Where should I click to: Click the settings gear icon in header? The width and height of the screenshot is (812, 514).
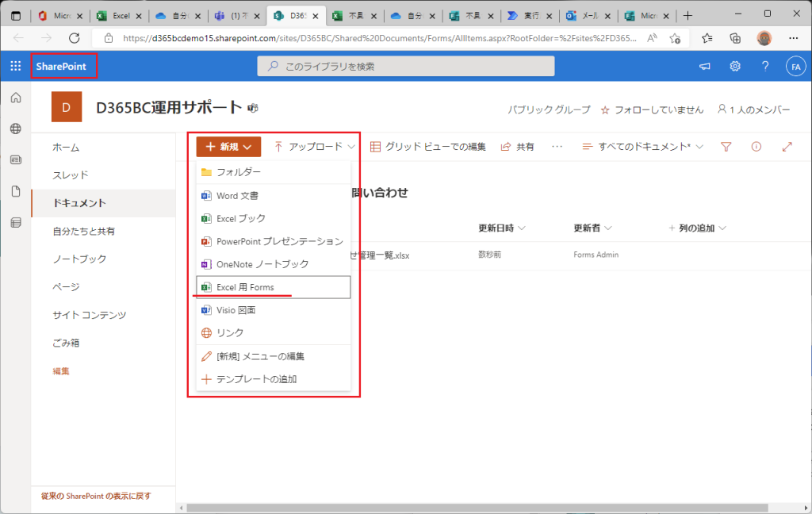point(735,67)
